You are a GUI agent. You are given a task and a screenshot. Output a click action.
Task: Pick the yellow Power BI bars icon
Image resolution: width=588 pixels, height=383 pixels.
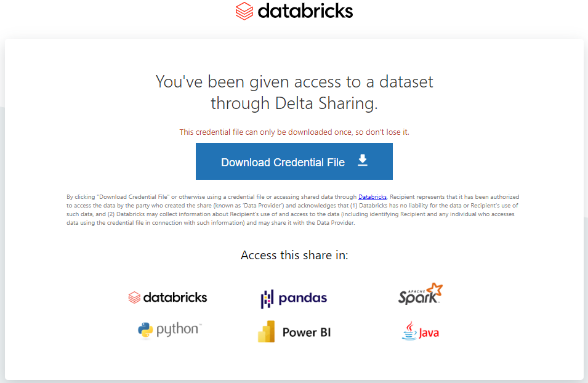(266, 332)
